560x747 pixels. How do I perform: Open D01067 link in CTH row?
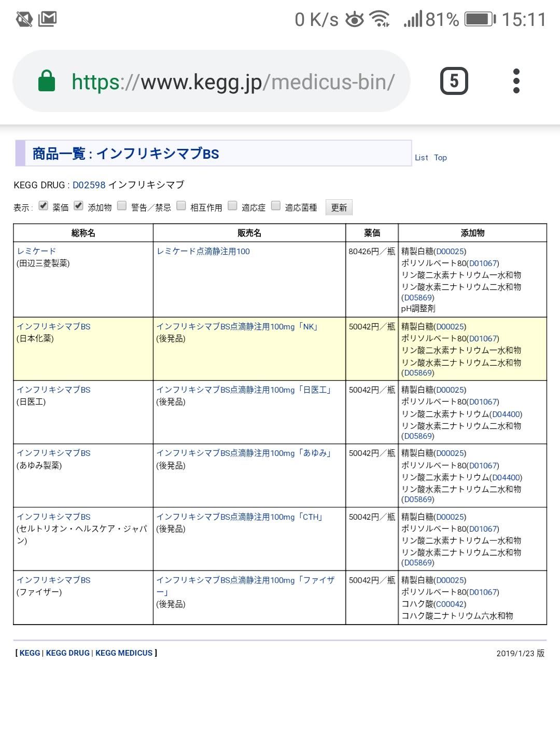pos(483,529)
